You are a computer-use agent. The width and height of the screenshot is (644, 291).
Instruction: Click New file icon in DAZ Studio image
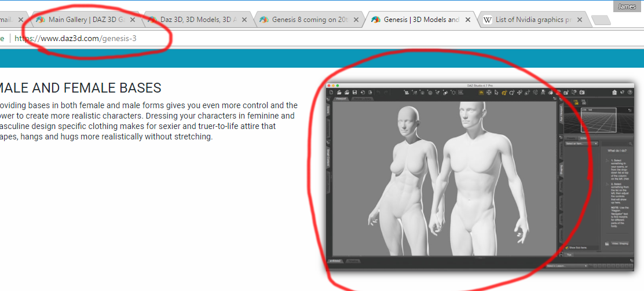tap(331, 93)
